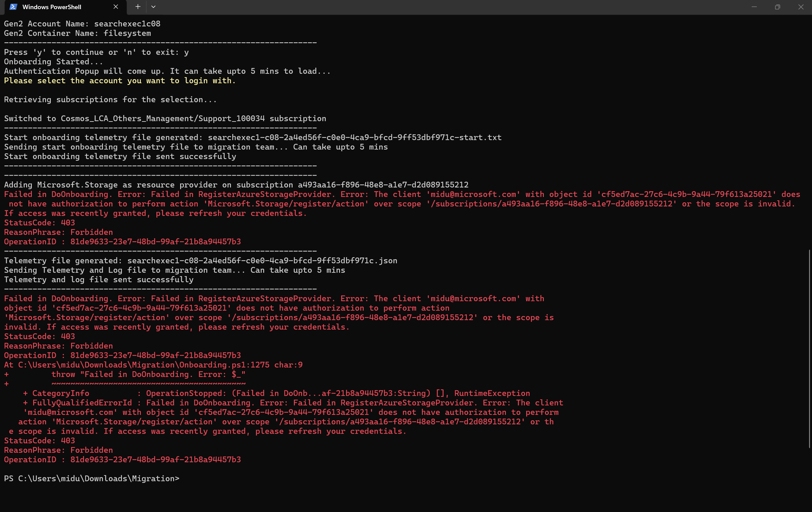Click 'Switched to Cosmos_LCA_Others_Management' line
812x512 pixels.
pos(165,118)
